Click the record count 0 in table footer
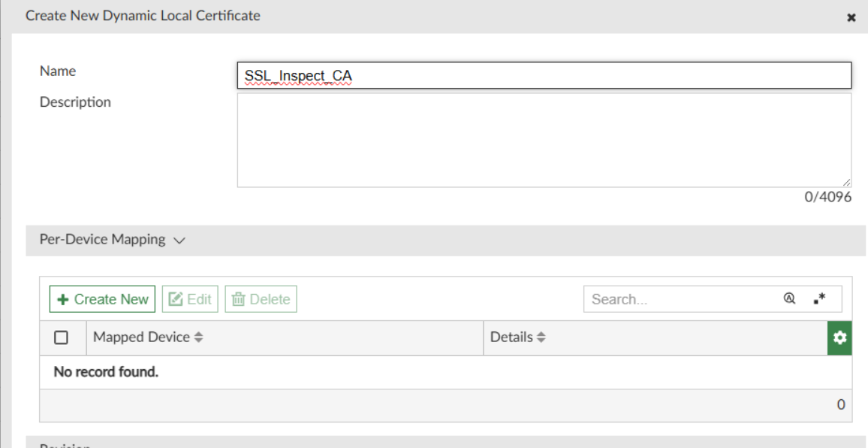 (841, 404)
